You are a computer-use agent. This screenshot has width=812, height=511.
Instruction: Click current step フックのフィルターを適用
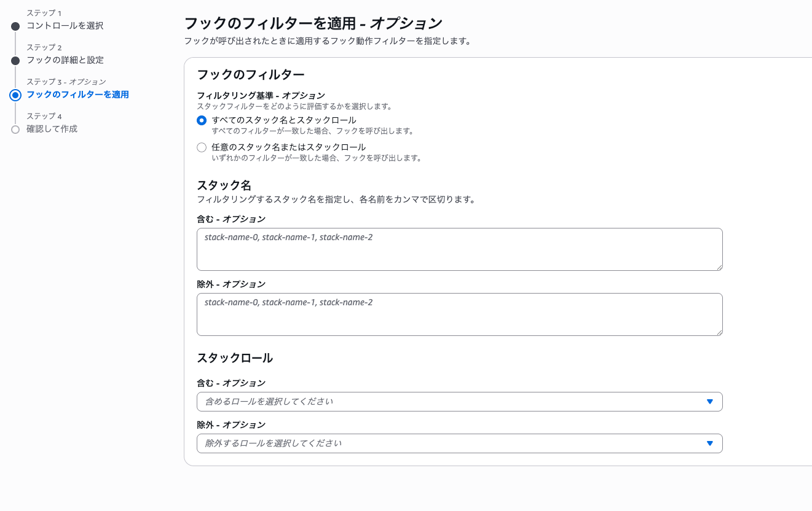coord(77,95)
